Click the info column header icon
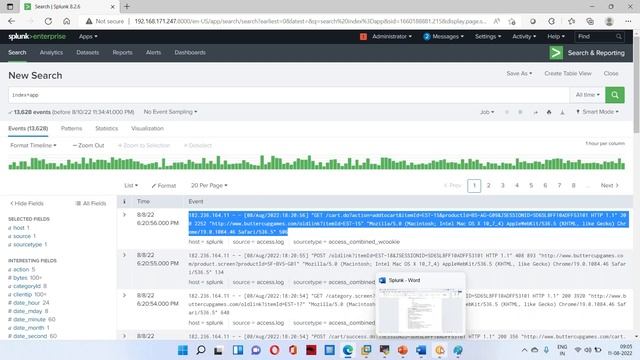The image size is (640, 360). point(124,202)
